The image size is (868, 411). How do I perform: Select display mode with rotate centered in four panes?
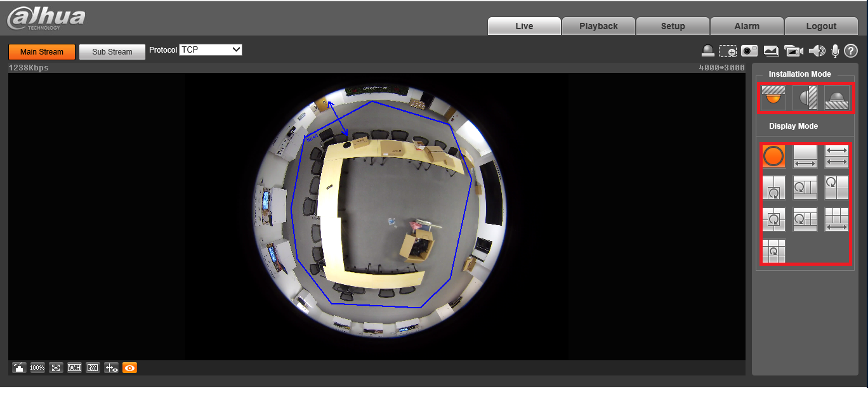(x=773, y=219)
